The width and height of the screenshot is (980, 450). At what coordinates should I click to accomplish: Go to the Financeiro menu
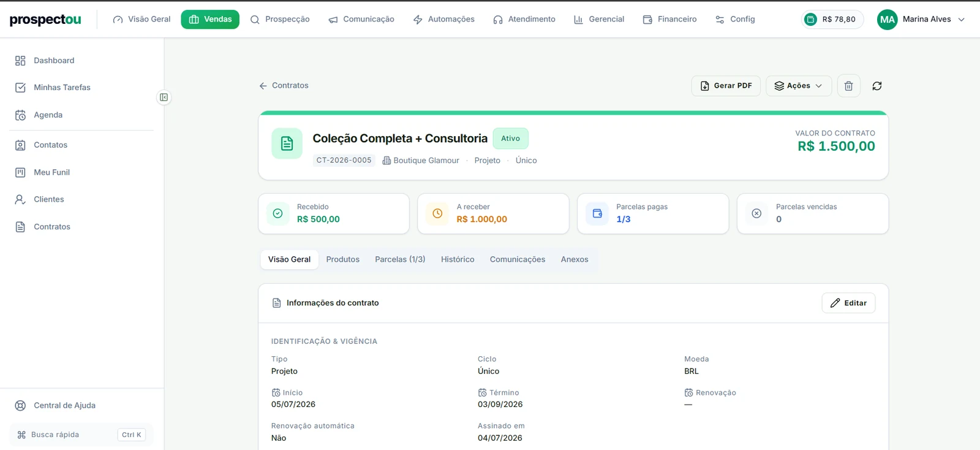click(x=669, y=19)
